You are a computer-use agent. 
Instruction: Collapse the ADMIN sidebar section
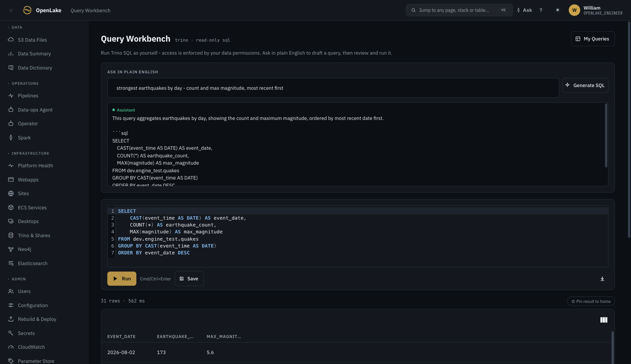(x=17, y=279)
